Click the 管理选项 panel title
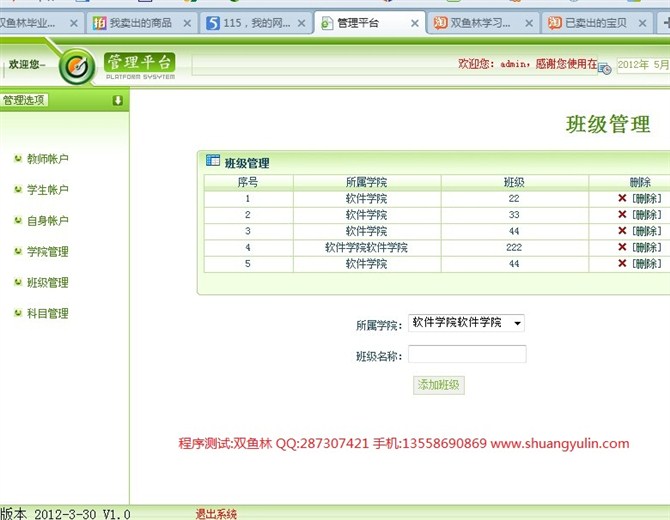Viewport: 670px width, 520px height. pyautogui.click(x=24, y=100)
